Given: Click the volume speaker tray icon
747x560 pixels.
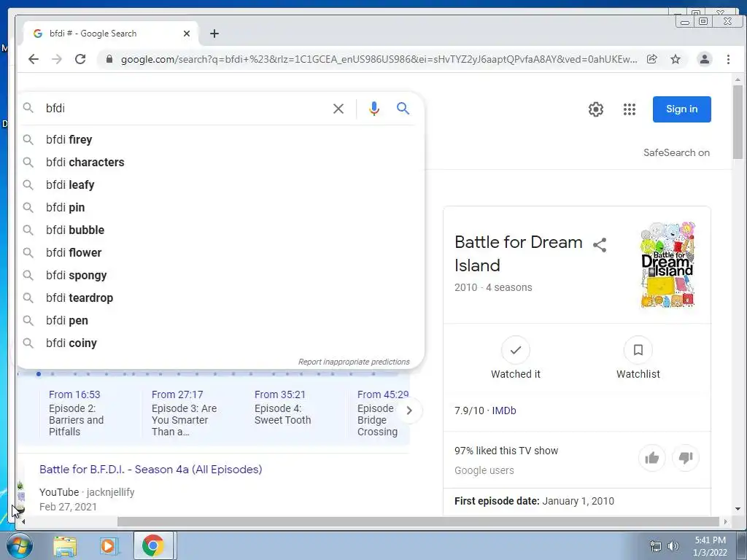Looking at the screenshot, I should (x=673, y=546).
